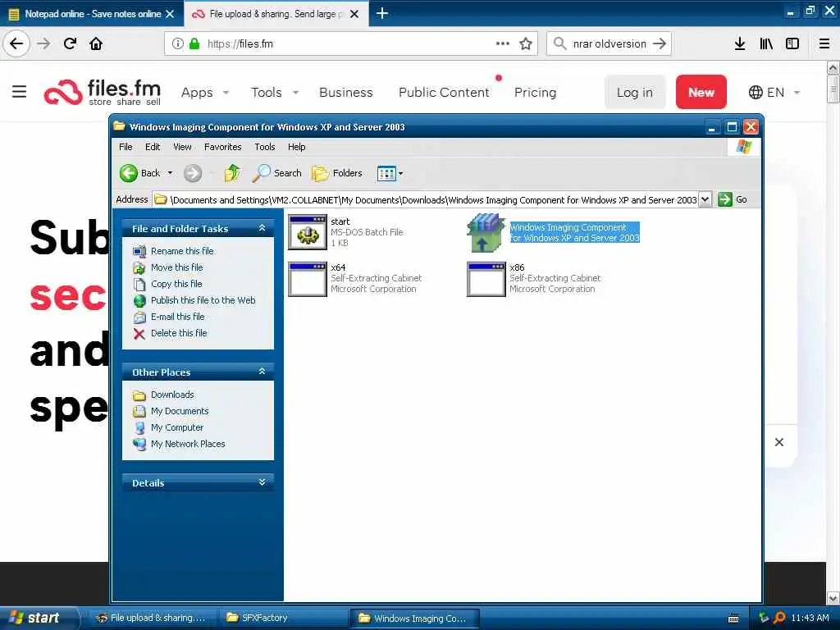The width and height of the screenshot is (840, 630).
Task: Click Publish this file to the Web
Action: pos(203,300)
